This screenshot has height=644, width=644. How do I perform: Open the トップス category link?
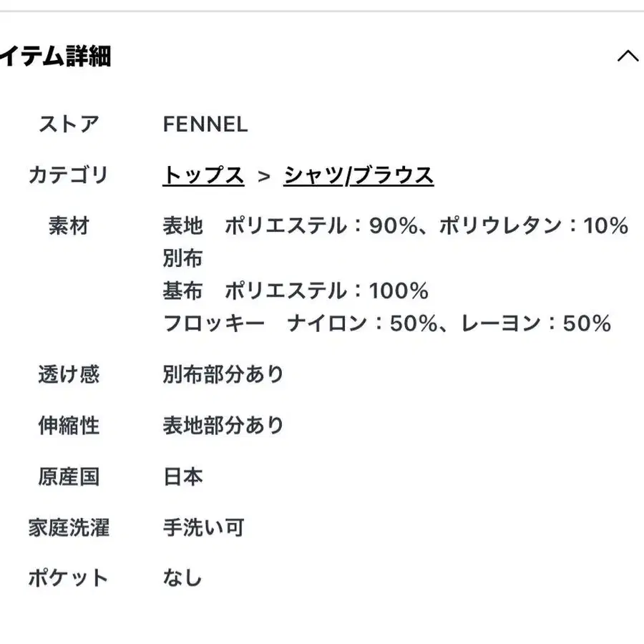203,175
